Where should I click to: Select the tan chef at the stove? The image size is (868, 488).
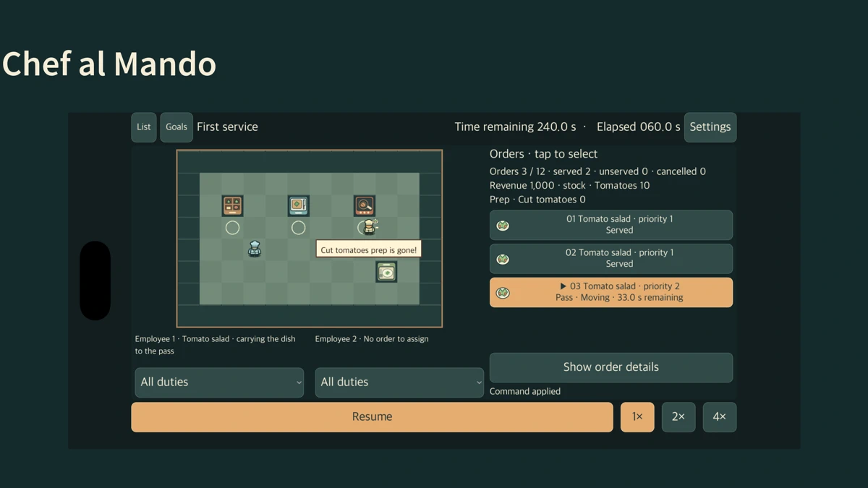click(370, 226)
